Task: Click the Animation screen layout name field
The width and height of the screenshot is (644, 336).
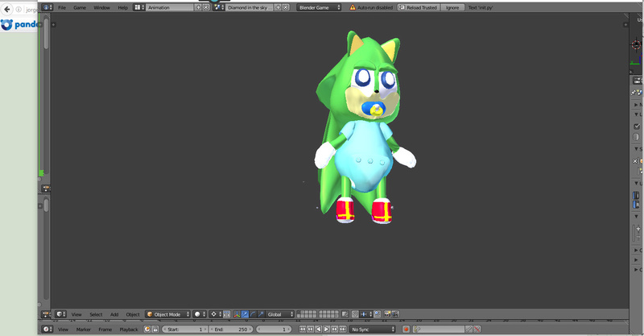Action: [x=170, y=7]
